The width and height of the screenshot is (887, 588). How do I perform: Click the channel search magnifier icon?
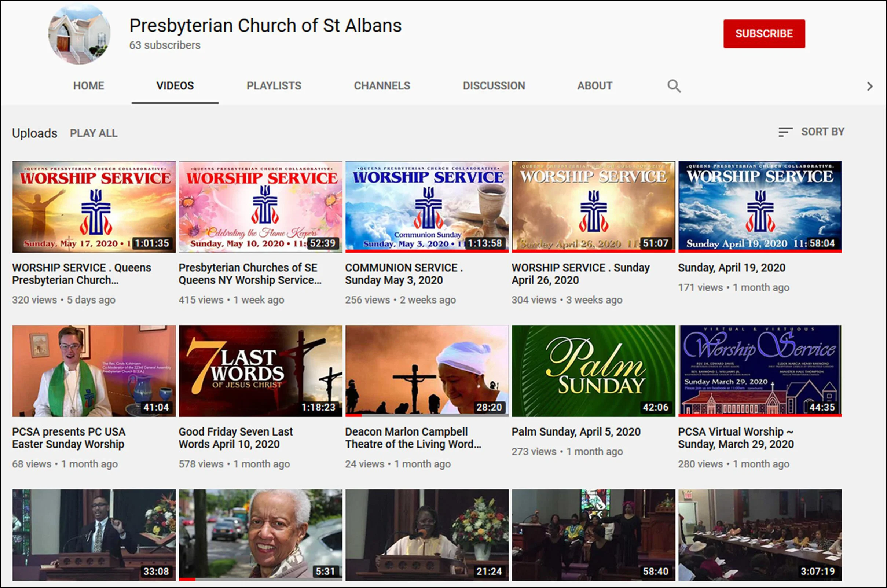click(674, 86)
